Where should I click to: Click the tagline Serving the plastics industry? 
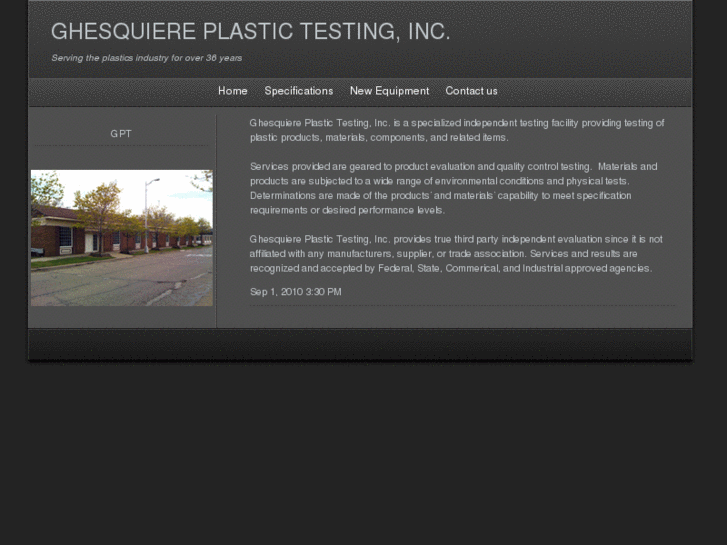(x=147, y=58)
